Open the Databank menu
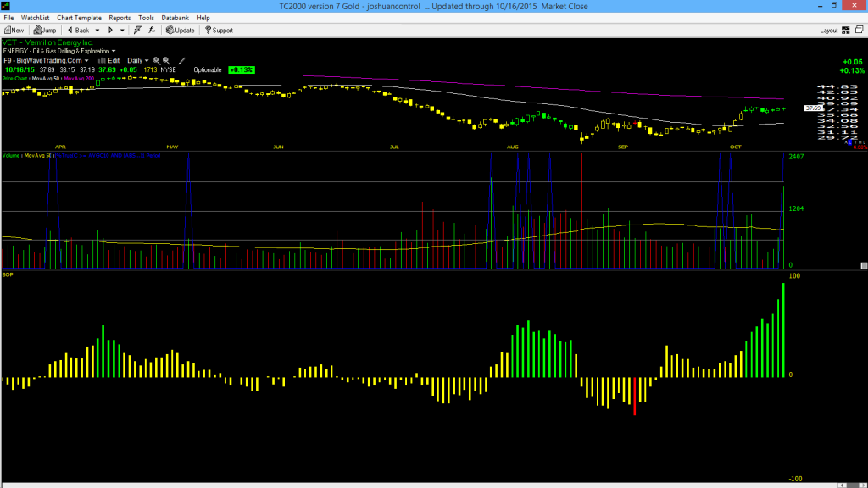The height and width of the screenshot is (488, 868). [175, 18]
